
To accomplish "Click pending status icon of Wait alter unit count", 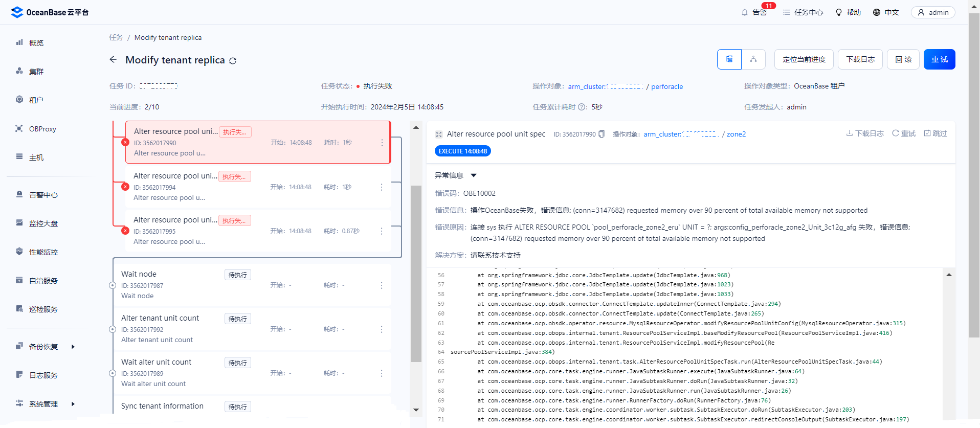I will click(113, 373).
